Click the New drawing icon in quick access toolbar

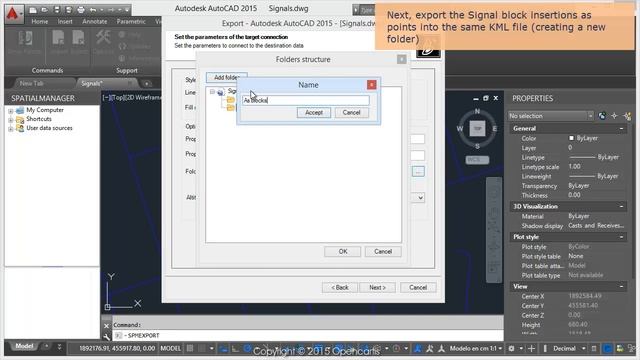[x=33, y=10]
